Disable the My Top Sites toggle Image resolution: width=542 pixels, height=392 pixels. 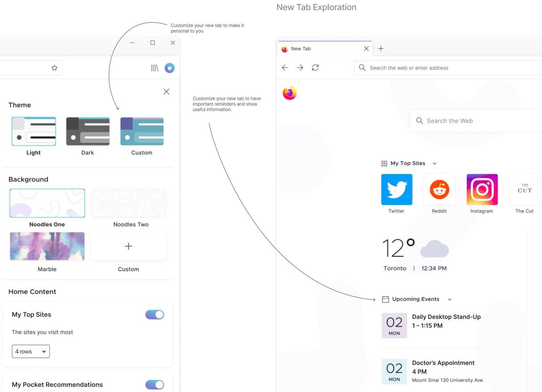pyautogui.click(x=155, y=315)
